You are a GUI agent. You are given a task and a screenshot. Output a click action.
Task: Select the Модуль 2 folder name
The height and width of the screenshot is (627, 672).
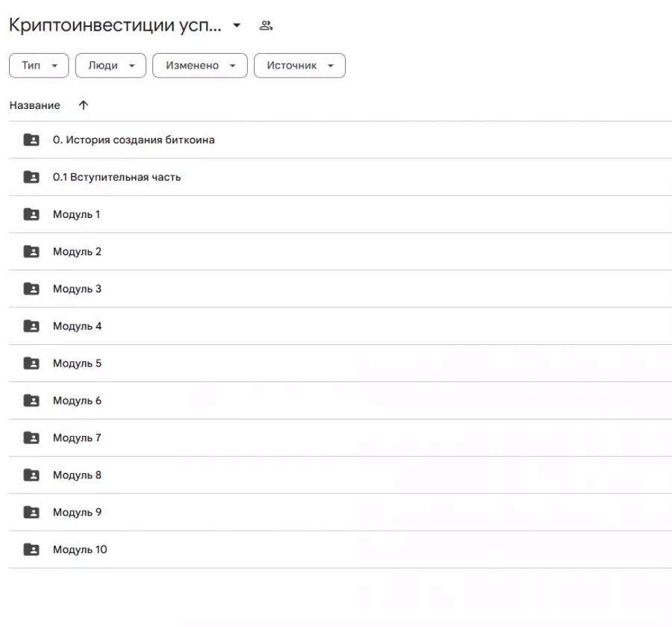coord(77,252)
